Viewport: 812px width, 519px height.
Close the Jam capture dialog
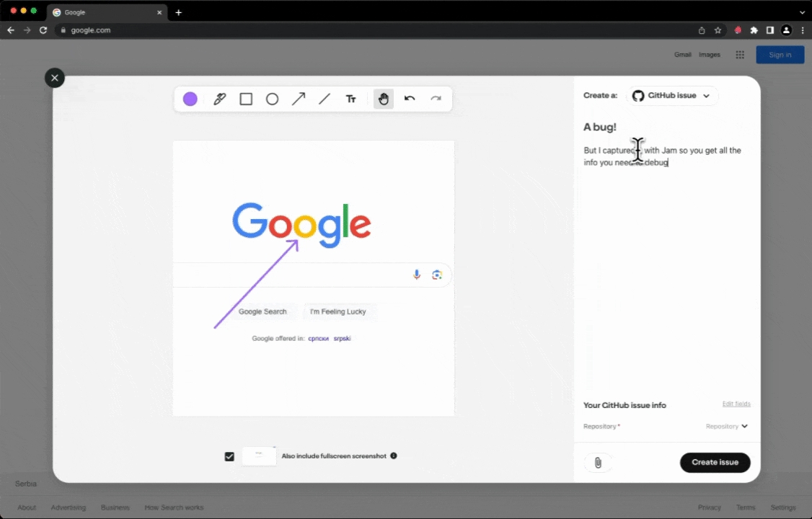click(55, 78)
